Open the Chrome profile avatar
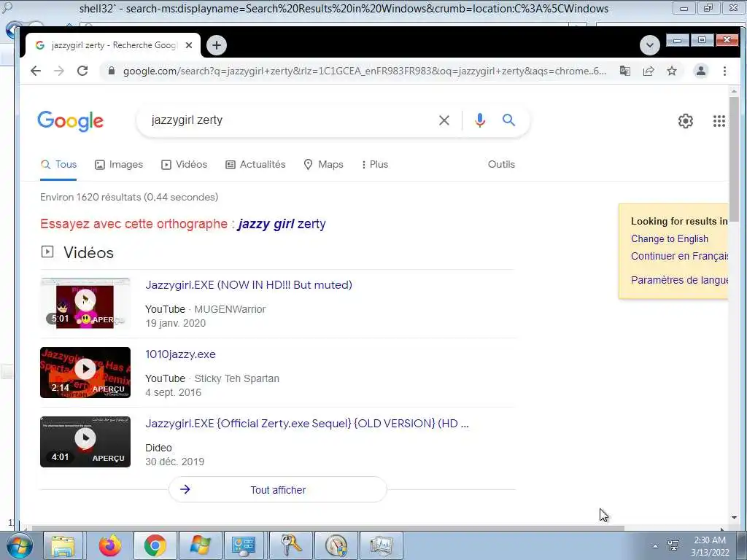 point(701,71)
